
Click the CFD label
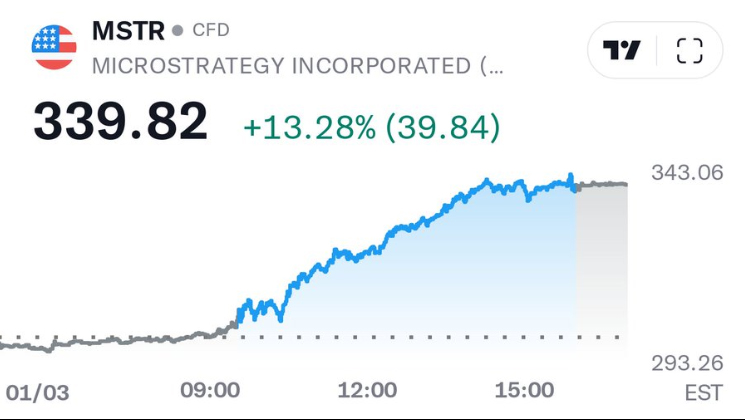[211, 30]
